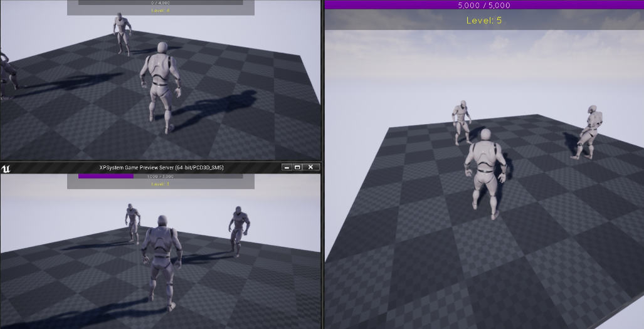Click the full 5,000 / 5,000 XP bar

point(484,5)
